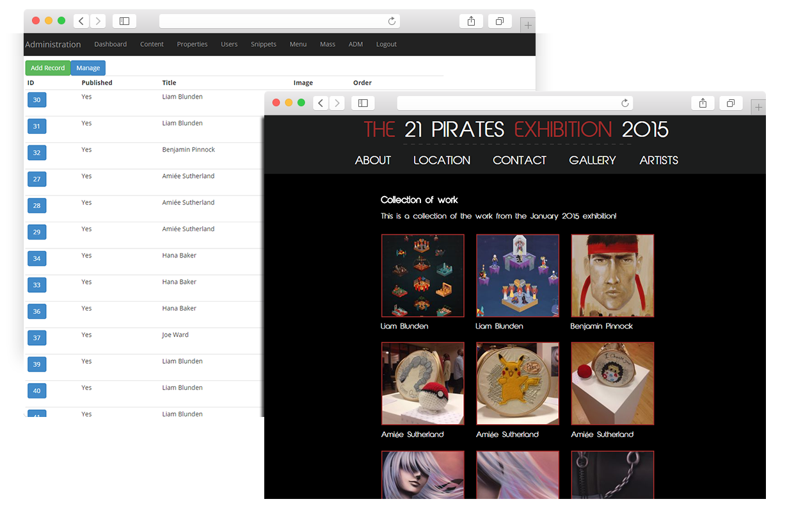Open share icon in Administration browser window
Image resolution: width=812 pixels, height=506 pixels.
coord(471,21)
